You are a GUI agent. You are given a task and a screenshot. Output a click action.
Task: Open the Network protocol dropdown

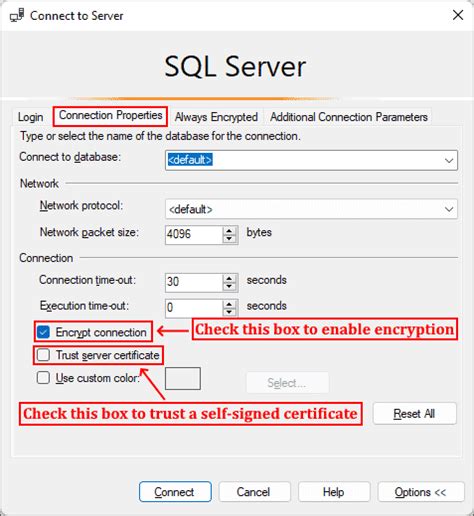click(x=311, y=209)
